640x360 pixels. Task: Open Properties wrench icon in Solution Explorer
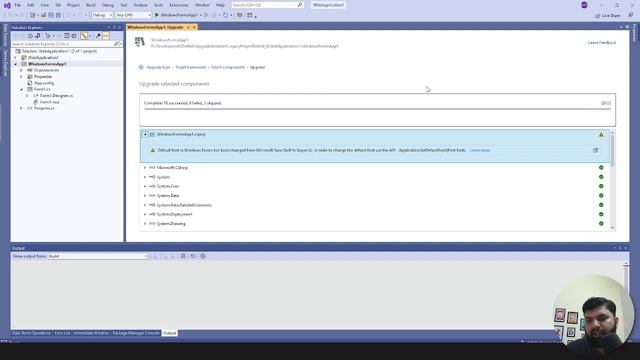[x=98, y=36]
